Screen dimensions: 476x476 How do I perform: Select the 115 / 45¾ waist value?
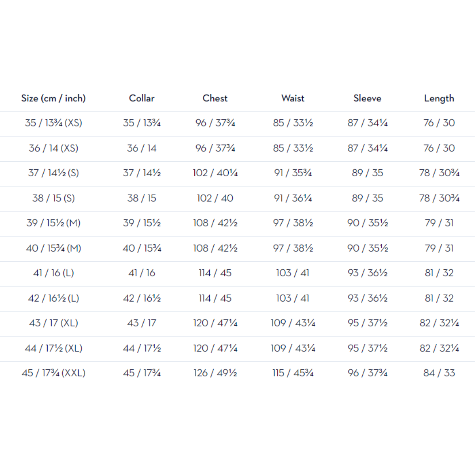point(293,373)
